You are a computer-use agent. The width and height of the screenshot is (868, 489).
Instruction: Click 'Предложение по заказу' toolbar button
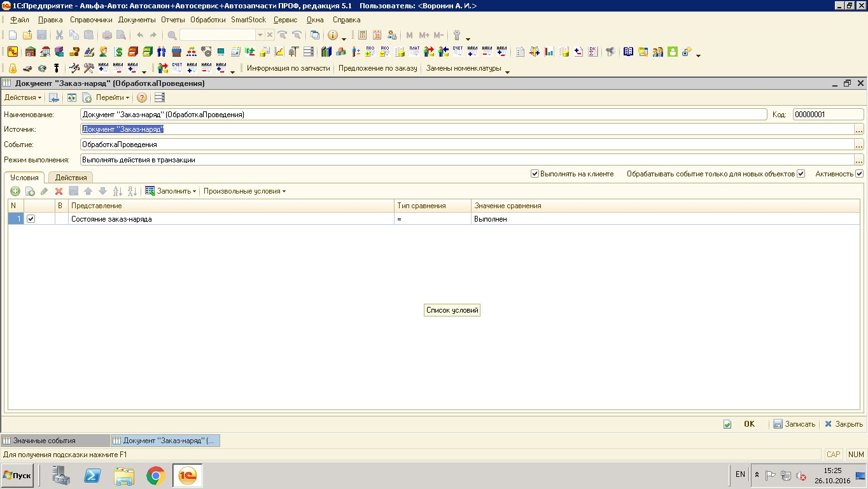click(378, 68)
